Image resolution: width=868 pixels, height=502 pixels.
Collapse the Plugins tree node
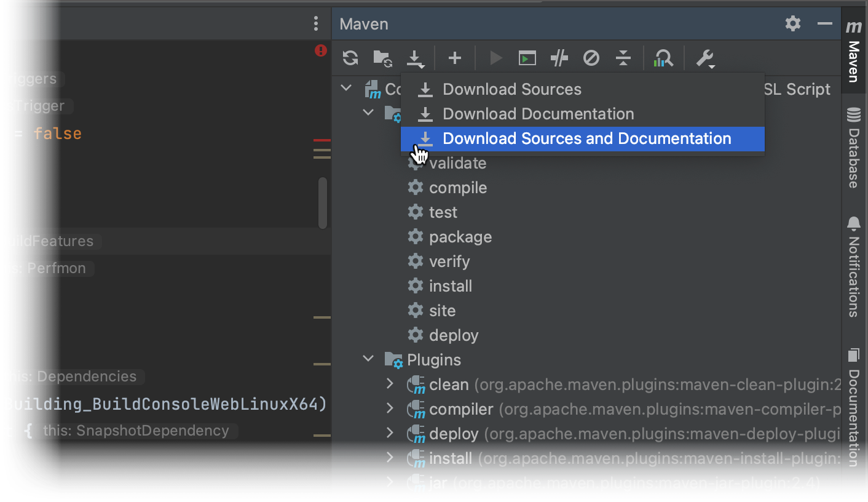(368, 359)
